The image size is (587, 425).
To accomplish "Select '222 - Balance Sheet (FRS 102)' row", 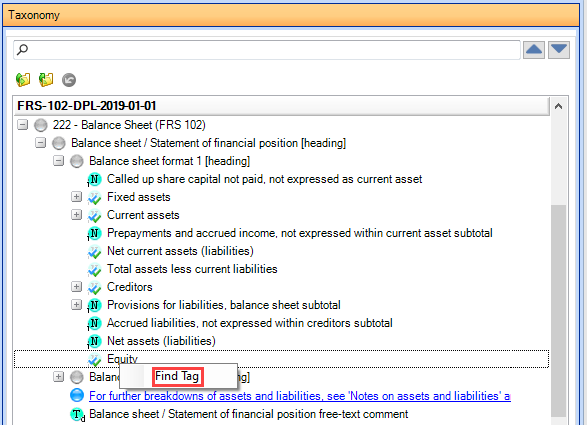I will pos(129,125).
